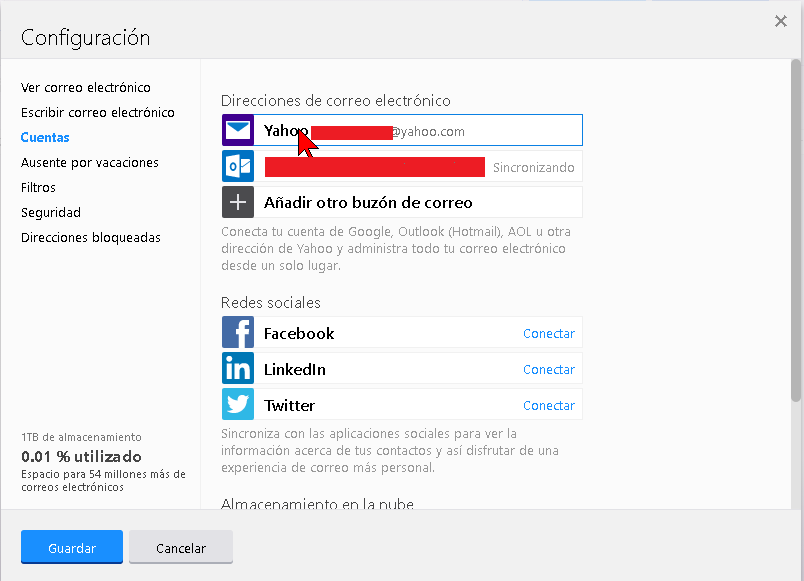
Task: Click the Almacenamiento en la nube heading
Action: [317, 504]
